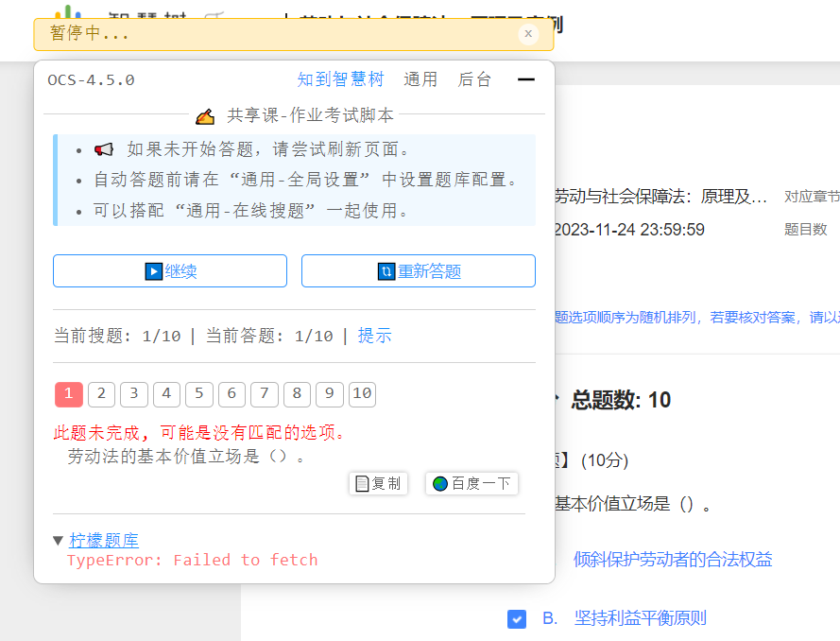Uncheck option B 坚持利益平衡原则

tap(517, 619)
